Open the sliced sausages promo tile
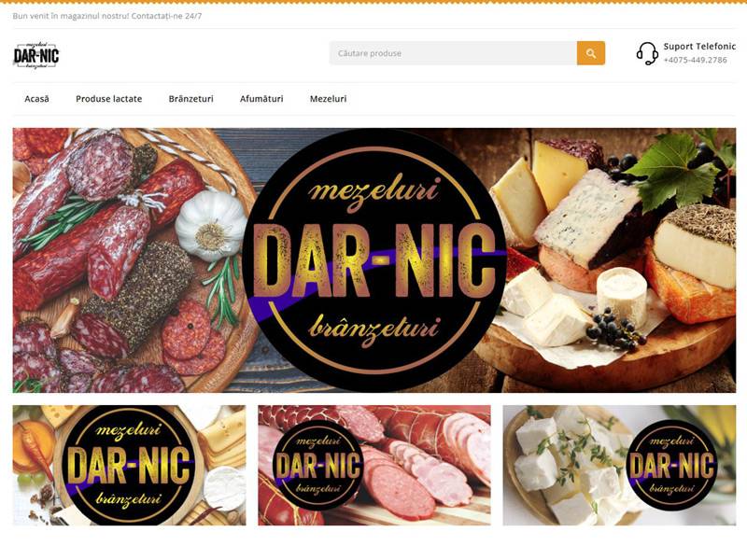Viewport: 747px width, 560px height. click(x=374, y=466)
